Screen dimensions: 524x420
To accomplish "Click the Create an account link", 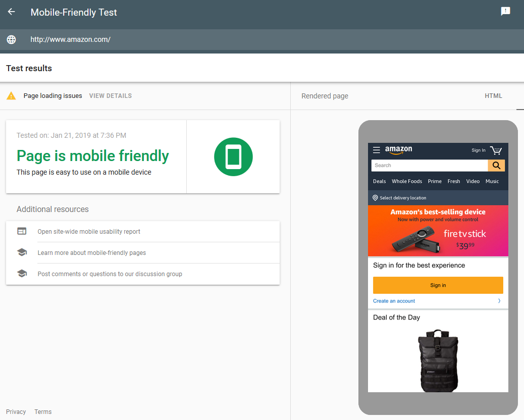I will point(394,301).
